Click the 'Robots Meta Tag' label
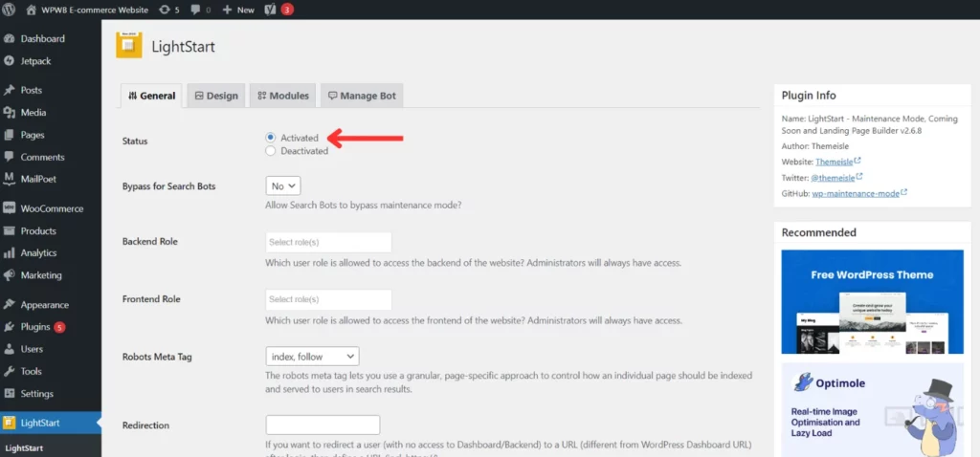980x457 pixels. tap(157, 358)
